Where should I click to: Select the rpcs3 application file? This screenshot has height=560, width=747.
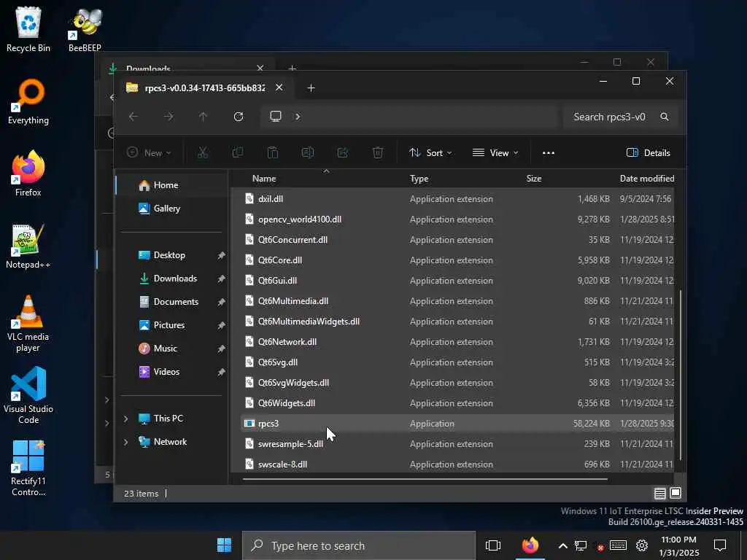pyautogui.click(x=457, y=424)
